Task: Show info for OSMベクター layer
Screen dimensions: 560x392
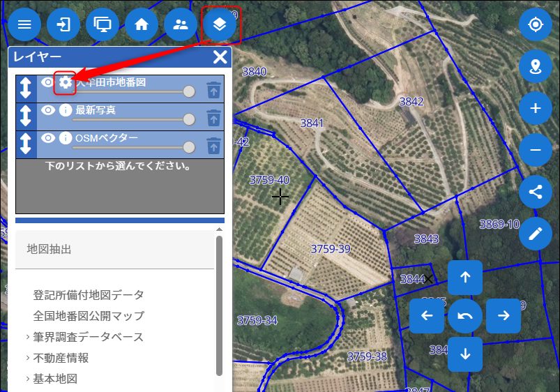Action: click(x=66, y=138)
